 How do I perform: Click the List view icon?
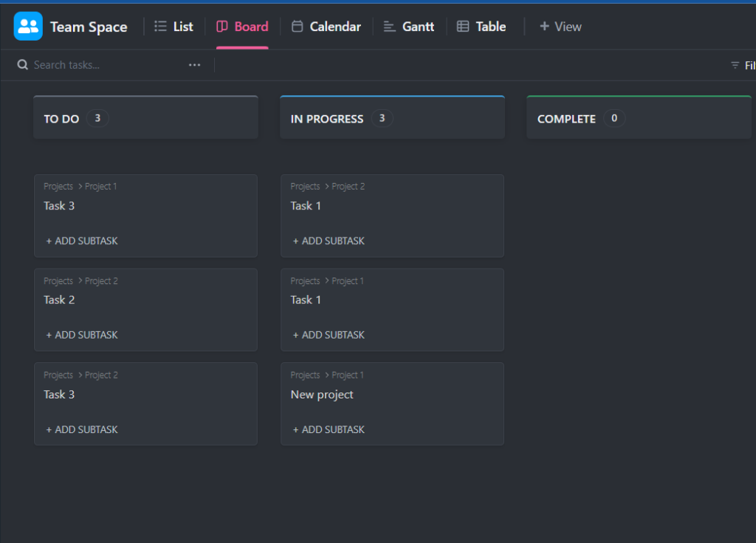tap(160, 26)
